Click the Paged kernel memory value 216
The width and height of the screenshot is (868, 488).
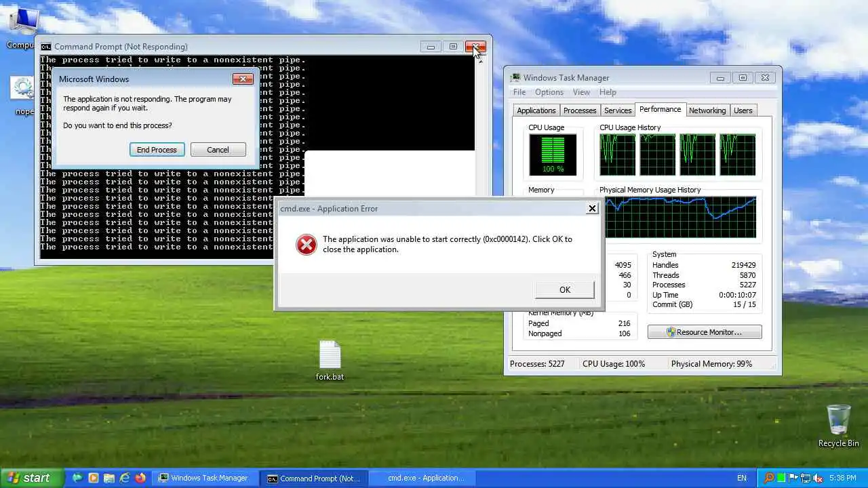point(624,323)
